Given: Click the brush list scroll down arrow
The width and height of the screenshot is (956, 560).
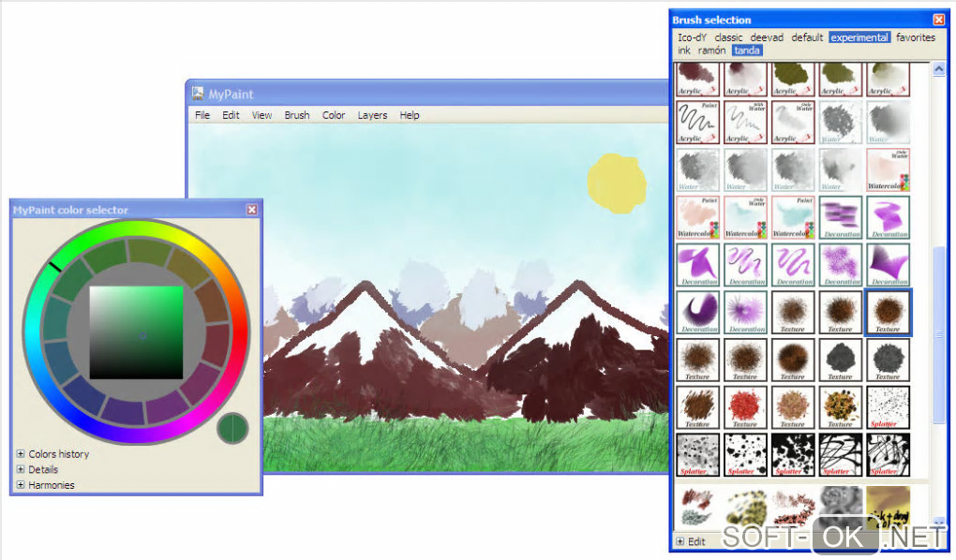Looking at the screenshot, I should (939, 523).
